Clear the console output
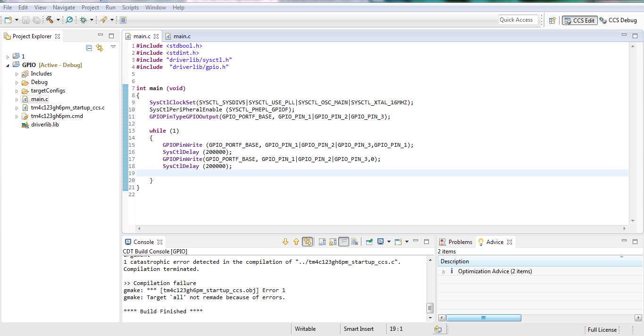The height and width of the screenshot is (336, 644). [355, 242]
